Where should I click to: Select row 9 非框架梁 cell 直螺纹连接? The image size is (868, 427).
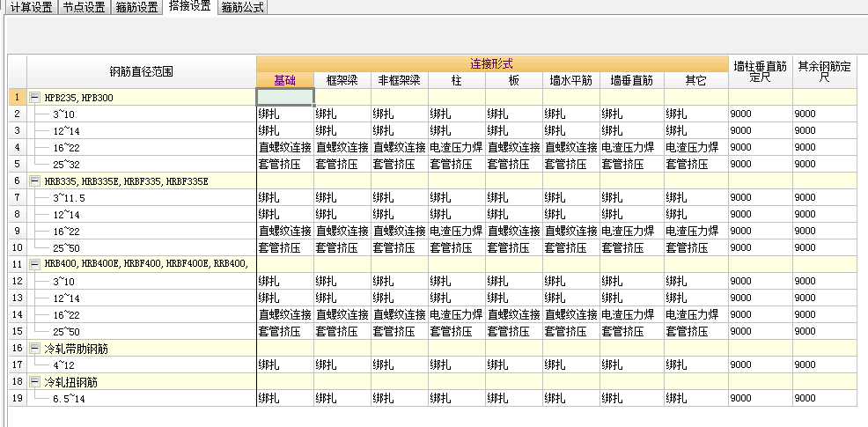tap(399, 231)
